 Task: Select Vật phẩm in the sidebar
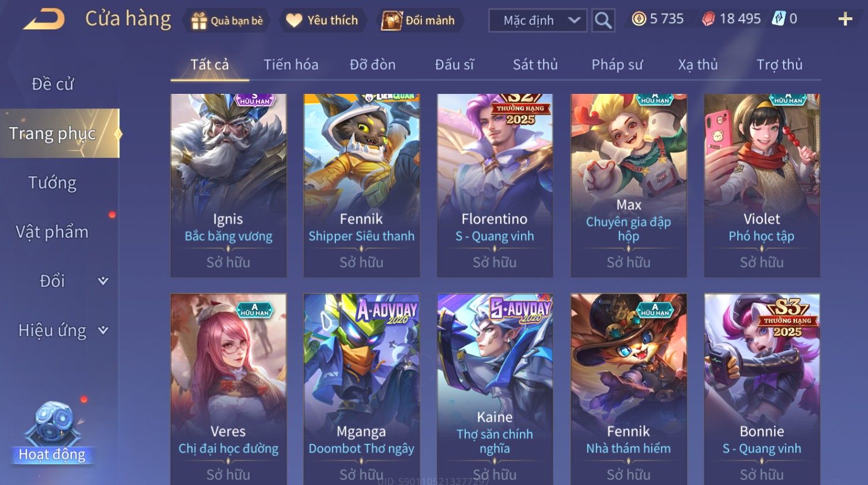click(x=52, y=232)
